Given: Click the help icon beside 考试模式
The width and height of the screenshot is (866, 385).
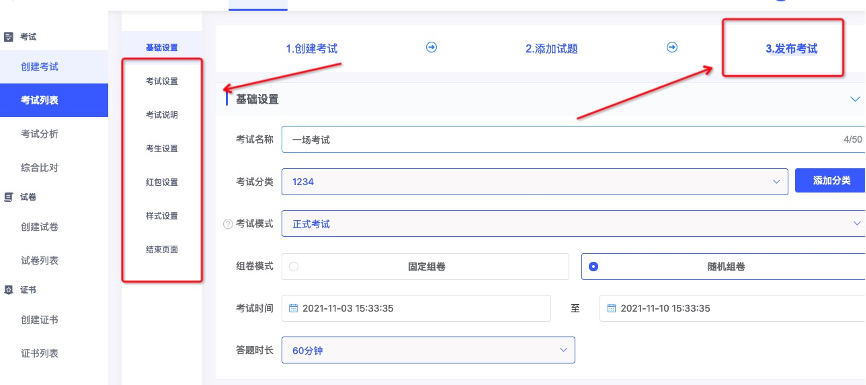Looking at the screenshot, I should pyautogui.click(x=228, y=224).
